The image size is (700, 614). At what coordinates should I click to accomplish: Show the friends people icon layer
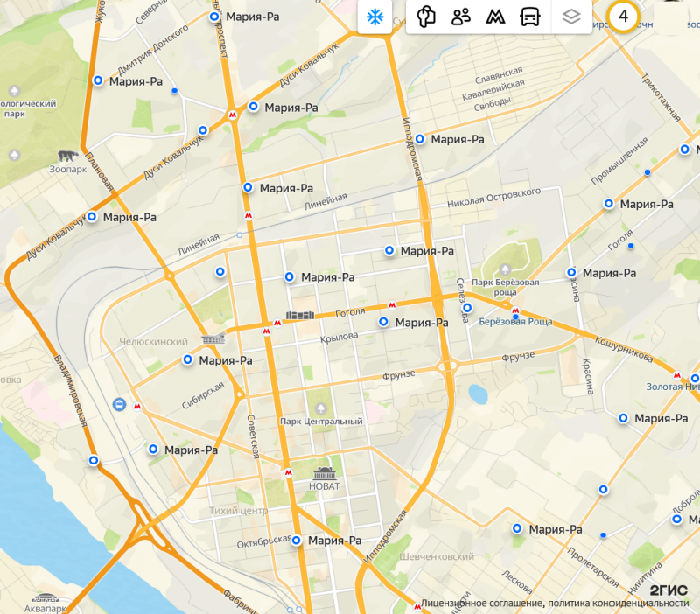click(461, 17)
